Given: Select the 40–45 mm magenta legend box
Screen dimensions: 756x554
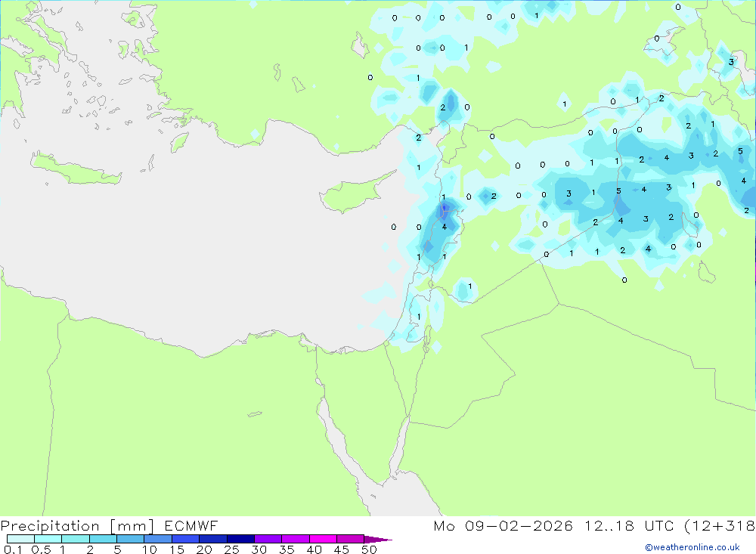Looking at the screenshot, I should [x=323, y=539].
